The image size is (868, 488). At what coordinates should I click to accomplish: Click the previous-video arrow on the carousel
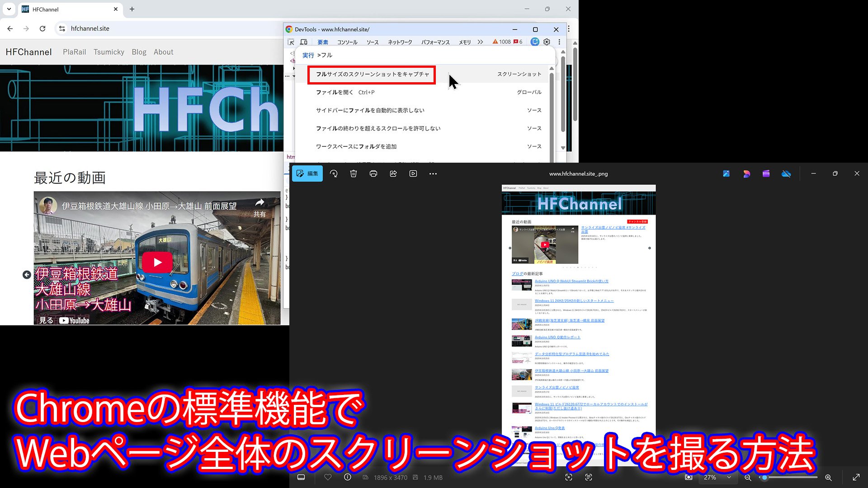(27, 275)
